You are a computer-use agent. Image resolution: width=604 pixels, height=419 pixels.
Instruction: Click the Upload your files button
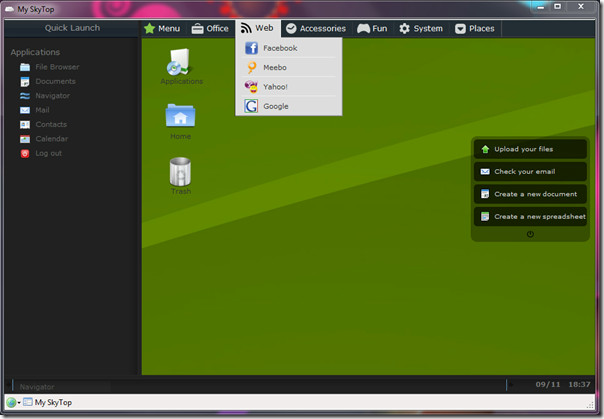(530, 149)
